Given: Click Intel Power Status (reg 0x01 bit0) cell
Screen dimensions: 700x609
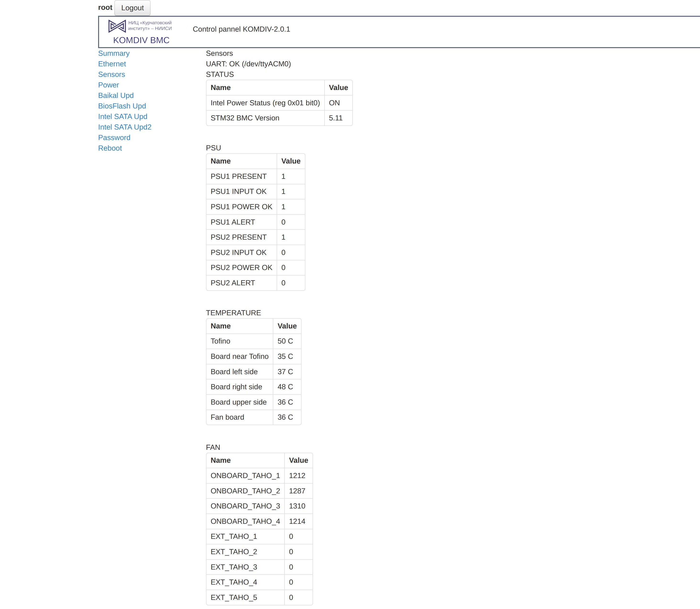Looking at the screenshot, I should (x=265, y=103).
